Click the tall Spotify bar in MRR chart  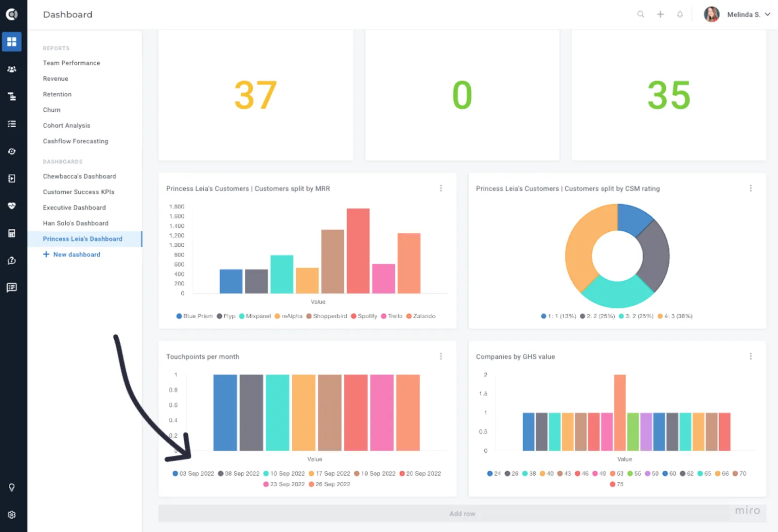(358, 251)
